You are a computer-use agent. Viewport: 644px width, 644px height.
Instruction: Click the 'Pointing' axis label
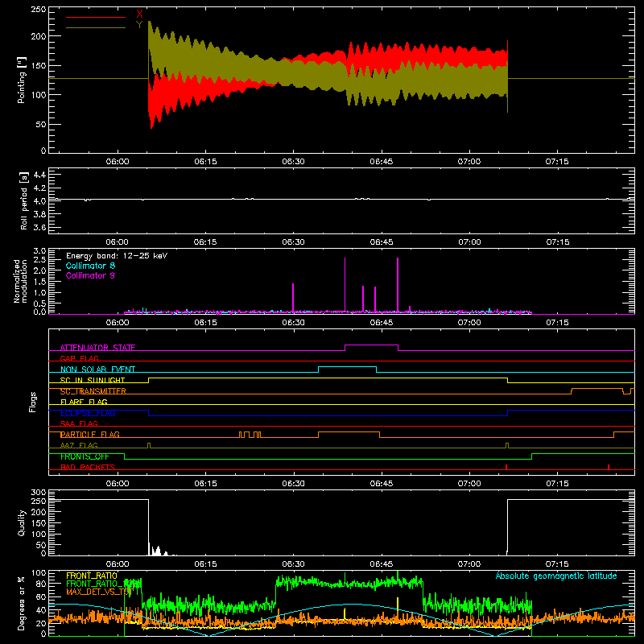pyautogui.click(x=22, y=80)
